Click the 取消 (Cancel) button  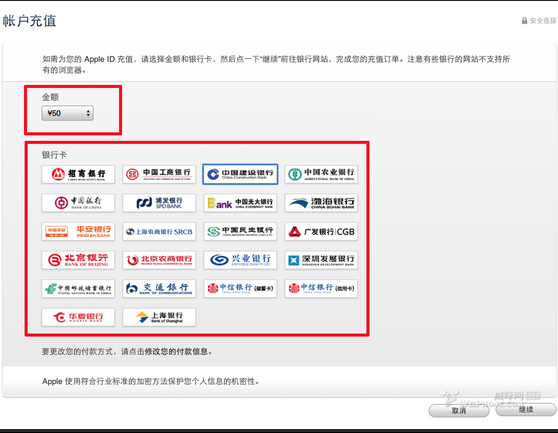click(459, 411)
